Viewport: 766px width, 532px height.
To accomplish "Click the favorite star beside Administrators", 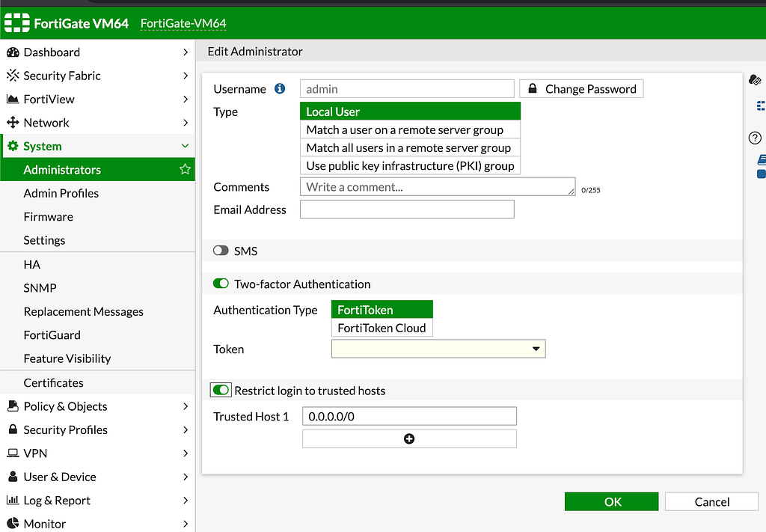I will pyautogui.click(x=185, y=170).
